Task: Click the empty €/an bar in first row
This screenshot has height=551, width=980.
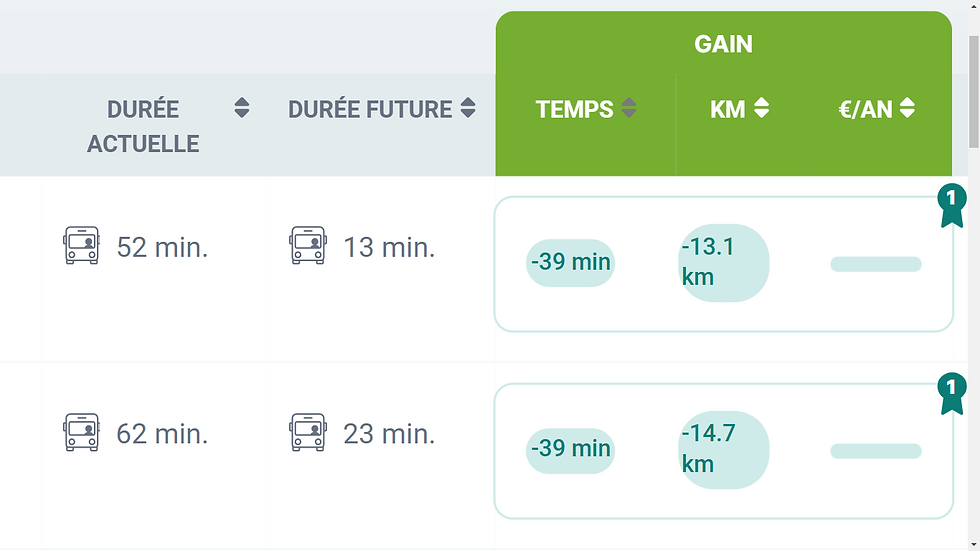Action: point(876,264)
